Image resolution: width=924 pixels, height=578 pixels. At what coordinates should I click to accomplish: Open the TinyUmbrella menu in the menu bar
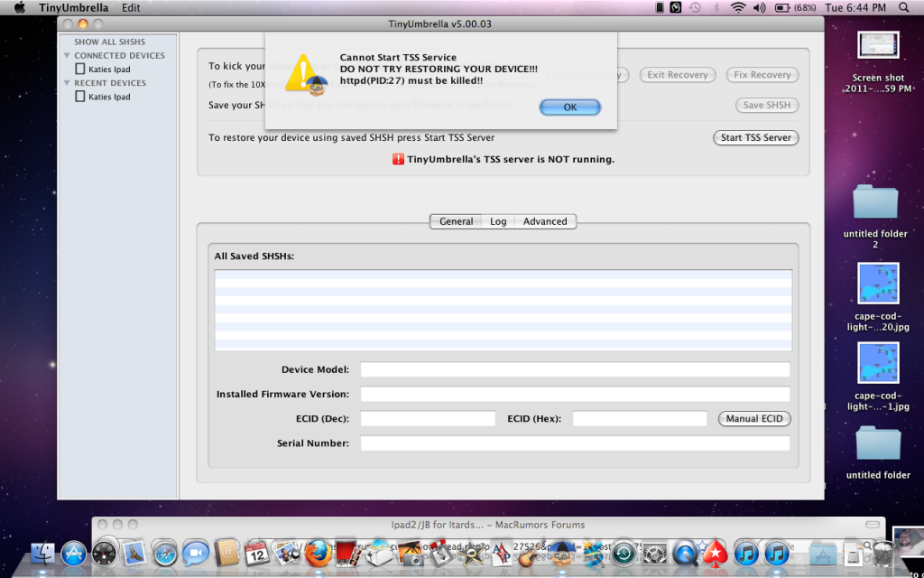(x=74, y=7)
